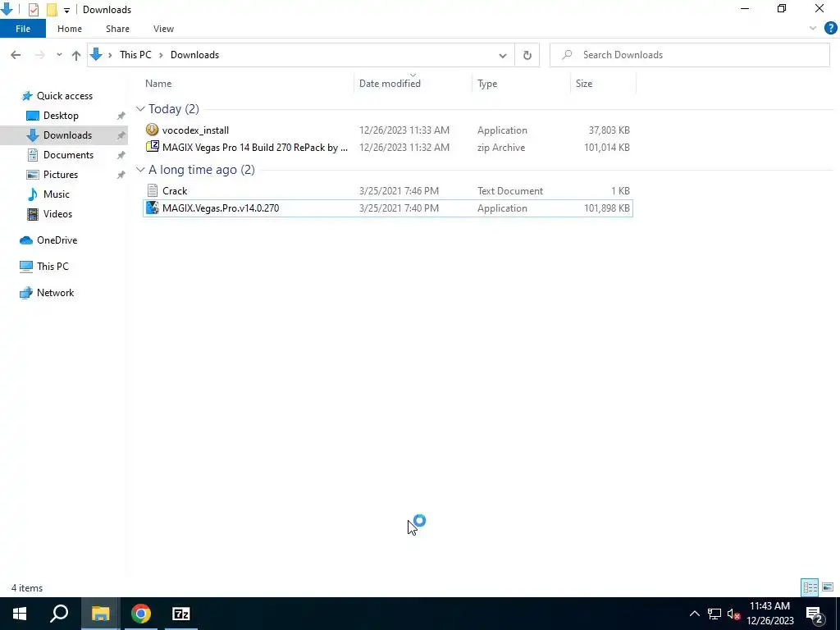Open taskbar Search
Image resolution: width=840 pixels, height=630 pixels.
(x=59, y=614)
